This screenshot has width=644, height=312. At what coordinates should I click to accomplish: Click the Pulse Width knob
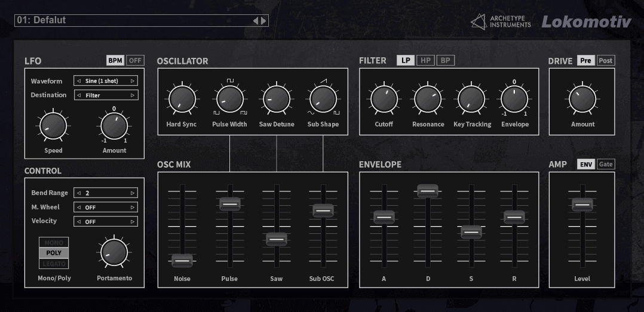[x=229, y=99]
